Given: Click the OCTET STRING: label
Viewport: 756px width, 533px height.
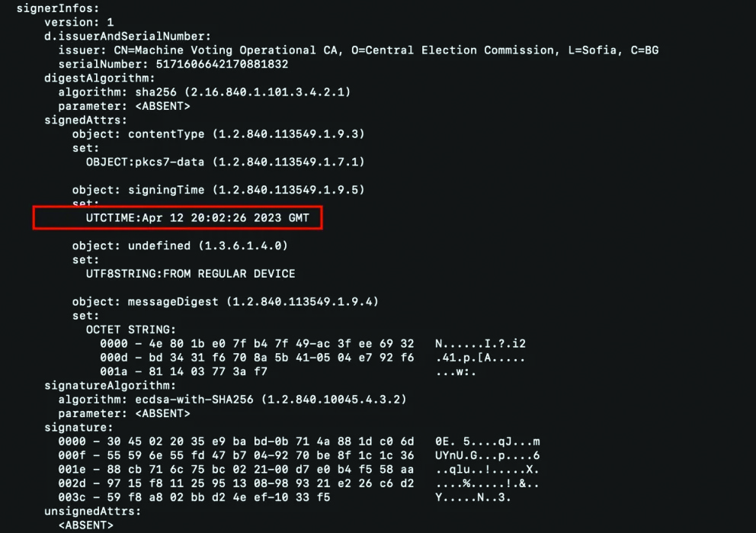Looking at the screenshot, I should pos(130,329).
